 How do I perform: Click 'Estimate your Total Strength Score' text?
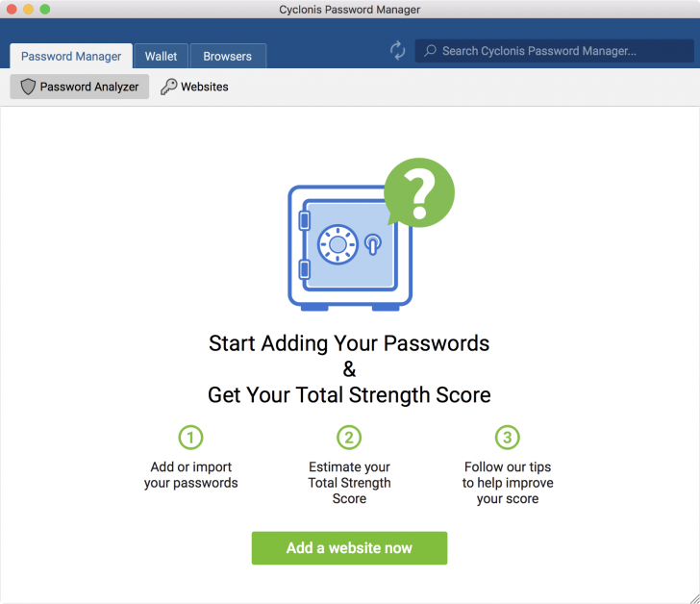tap(349, 483)
